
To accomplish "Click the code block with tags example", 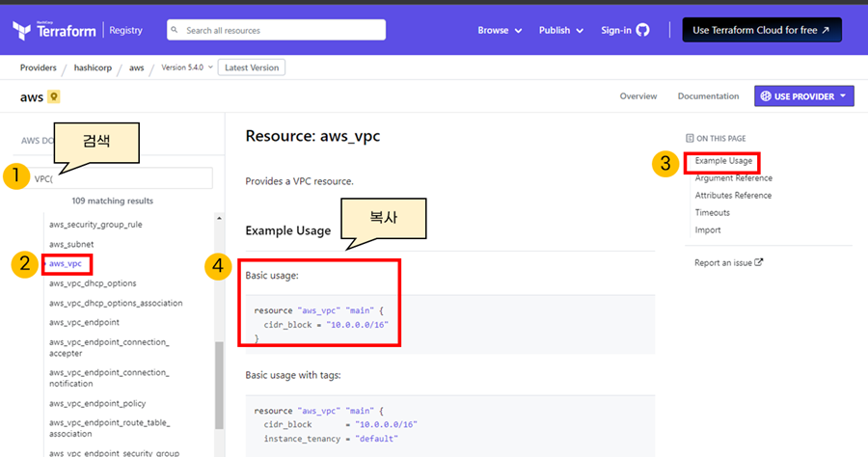I will coord(450,426).
